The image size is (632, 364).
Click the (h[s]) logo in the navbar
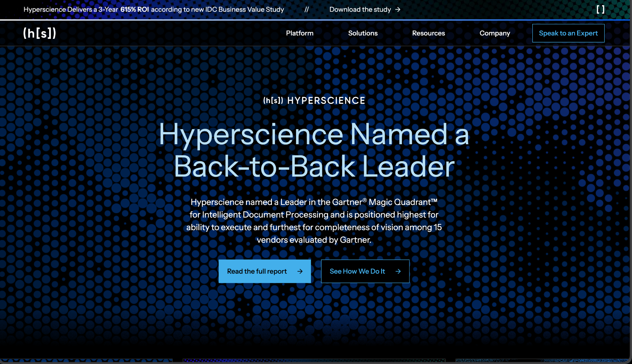tap(39, 33)
